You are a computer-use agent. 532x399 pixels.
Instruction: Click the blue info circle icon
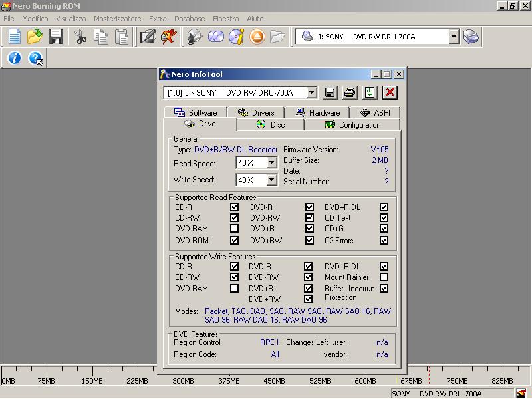click(14, 58)
